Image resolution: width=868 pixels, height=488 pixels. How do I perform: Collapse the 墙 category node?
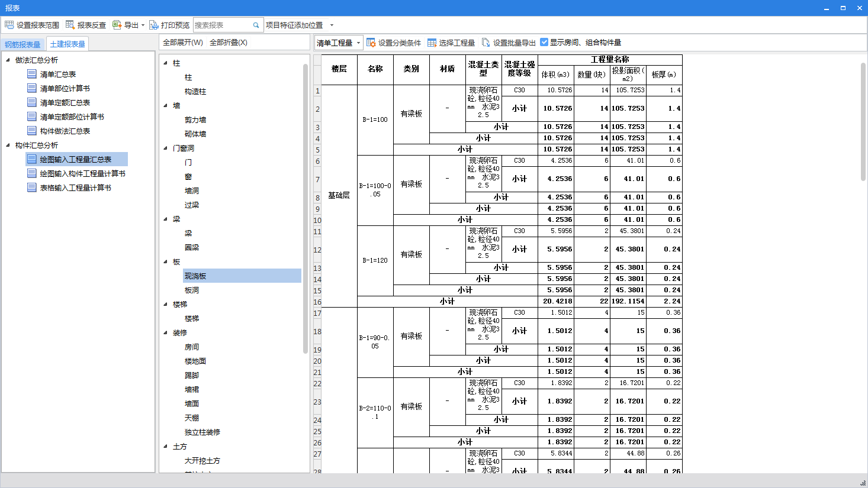pos(165,105)
